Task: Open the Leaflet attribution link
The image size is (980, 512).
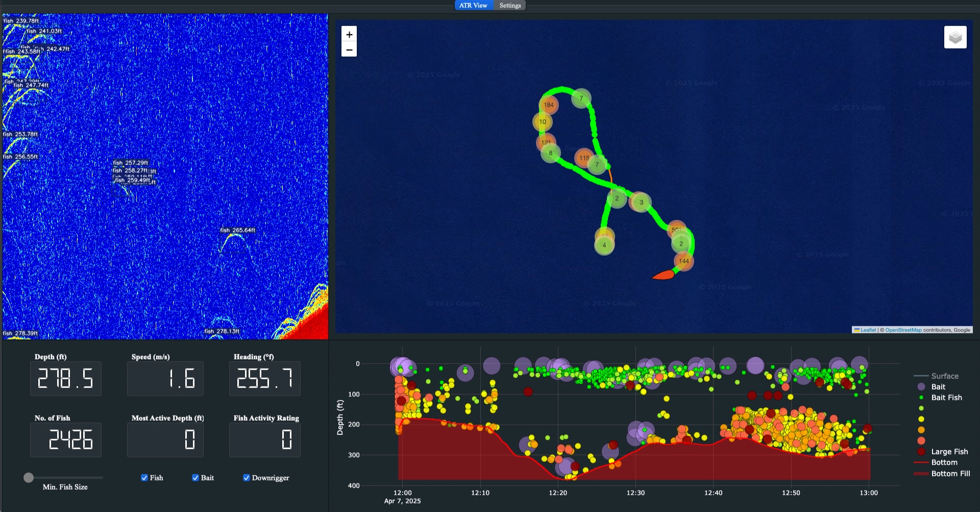Action: [868, 330]
